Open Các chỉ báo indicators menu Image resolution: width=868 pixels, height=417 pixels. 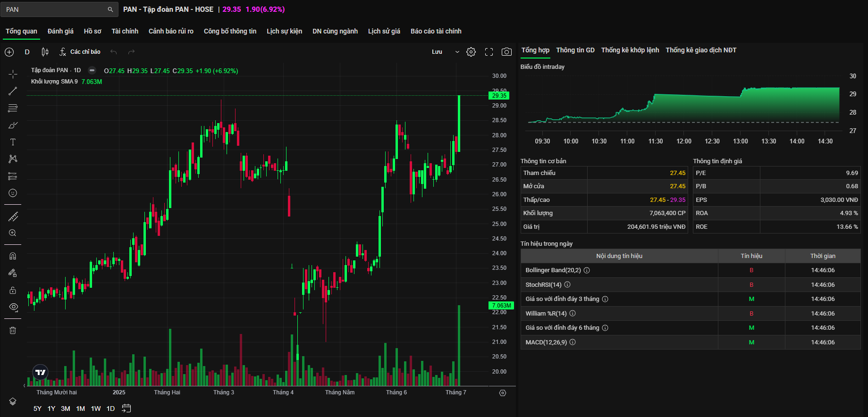tap(80, 52)
